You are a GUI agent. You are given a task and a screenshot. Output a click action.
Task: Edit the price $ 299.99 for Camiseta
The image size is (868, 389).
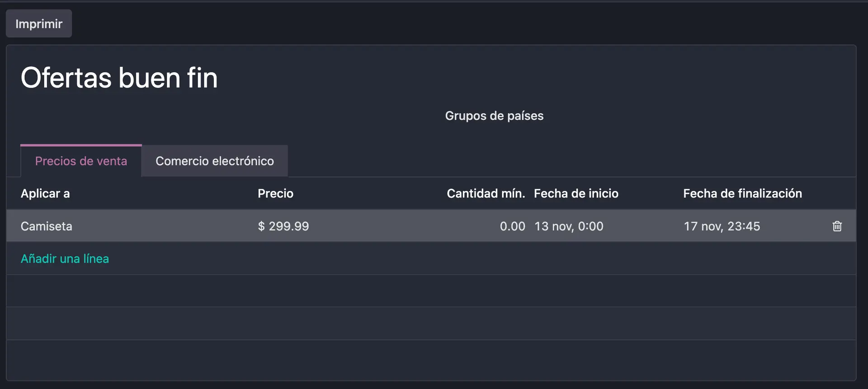(283, 226)
